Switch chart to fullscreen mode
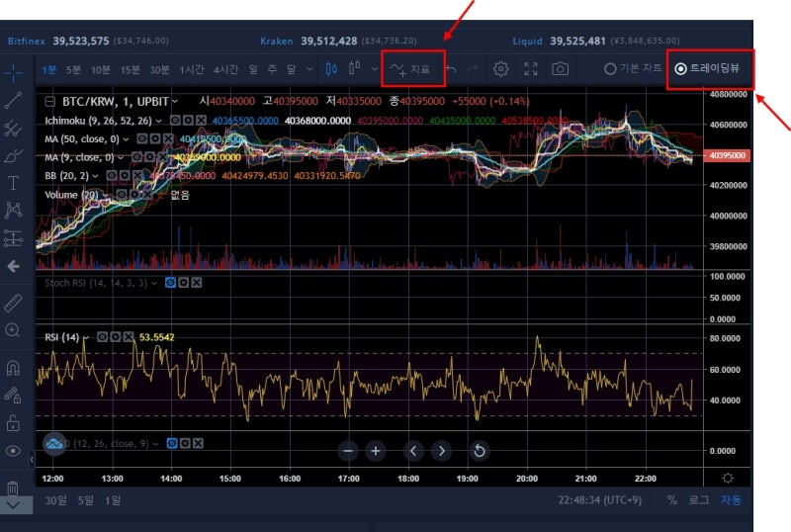 point(531,69)
